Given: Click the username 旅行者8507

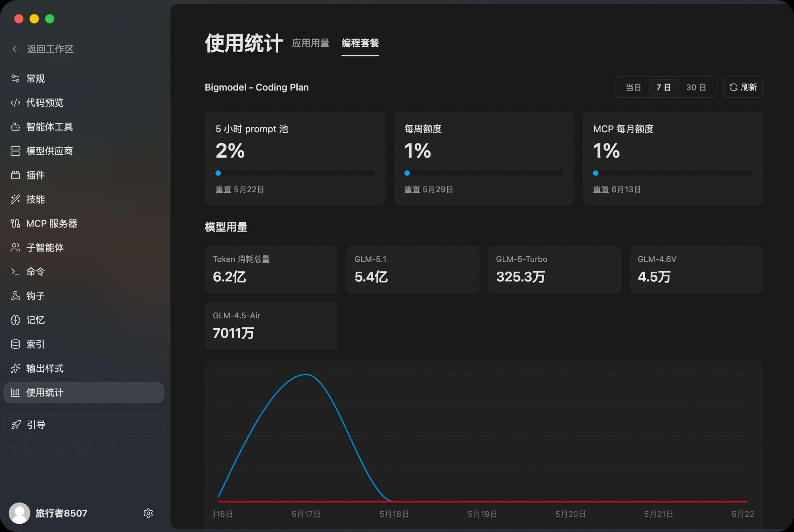Looking at the screenshot, I should (x=61, y=513).
